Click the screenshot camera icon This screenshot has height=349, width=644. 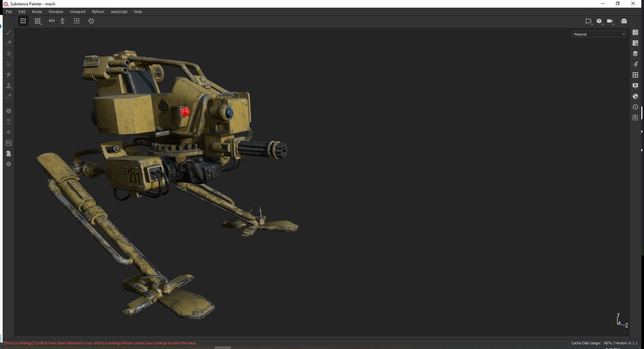pyautogui.click(x=624, y=21)
